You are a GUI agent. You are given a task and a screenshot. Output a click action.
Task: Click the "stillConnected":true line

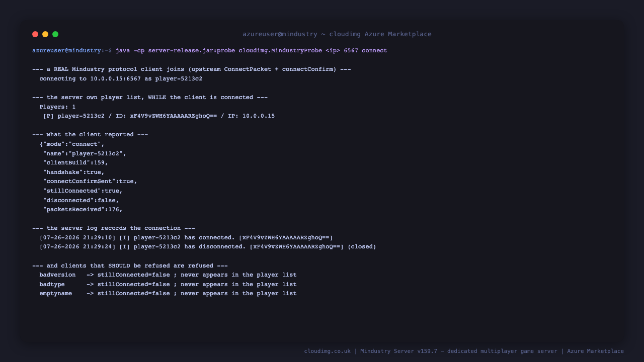[x=83, y=191]
